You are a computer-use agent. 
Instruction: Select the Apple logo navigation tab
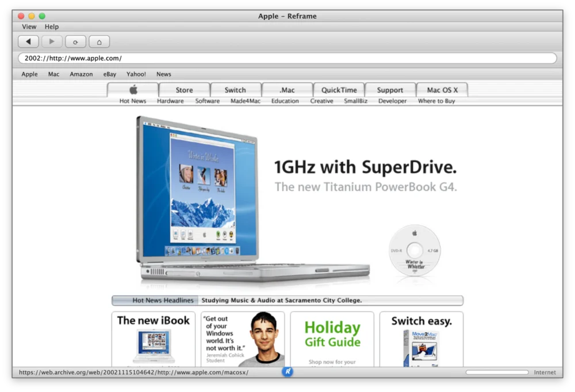(133, 90)
